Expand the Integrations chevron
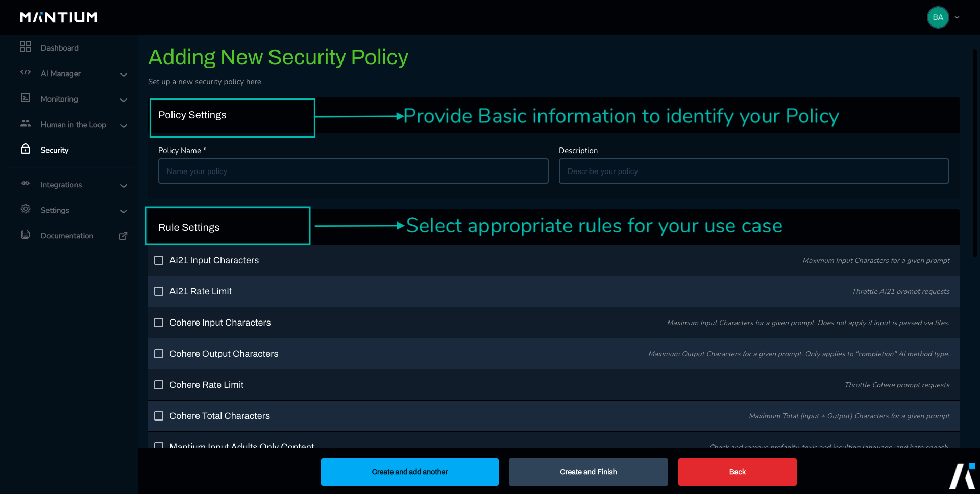This screenshot has height=494, width=980. point(124,186)
